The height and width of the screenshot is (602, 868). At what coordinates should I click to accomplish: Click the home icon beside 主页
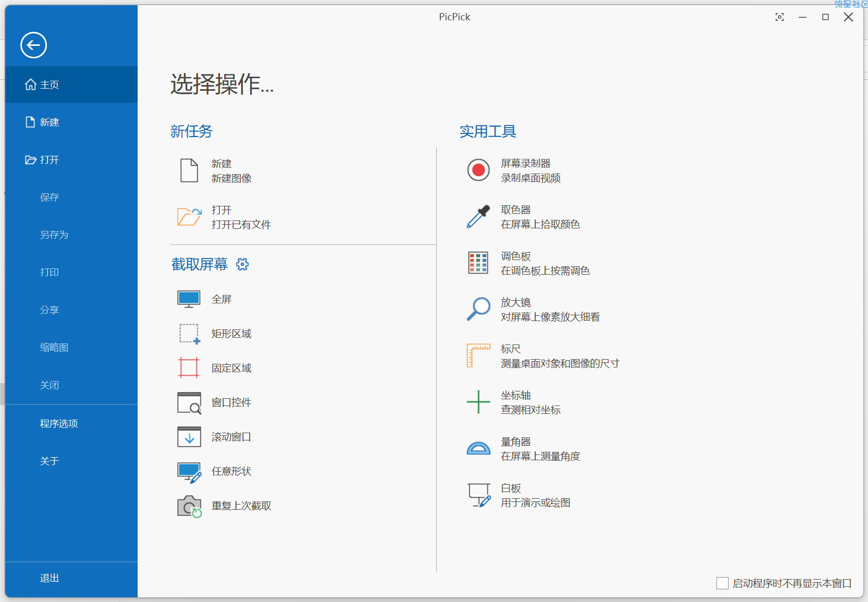pos(31,84)
